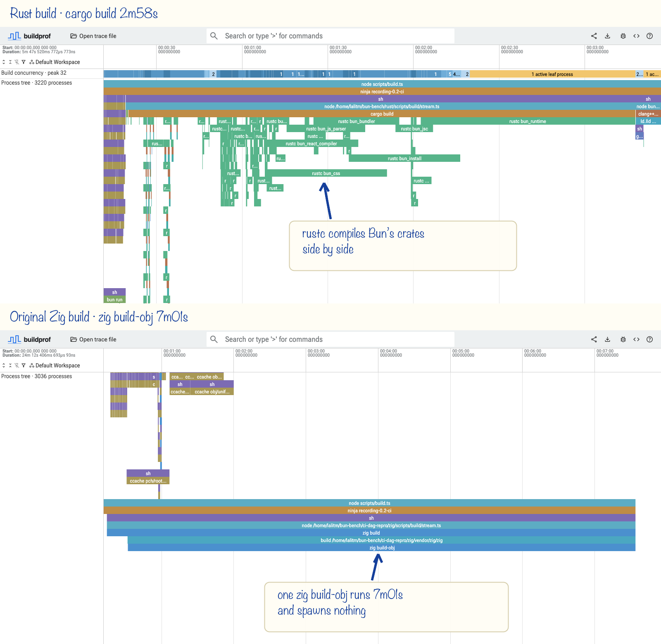Open help in the Rust build panel
661x644 pixels.
tap(650, 36)
